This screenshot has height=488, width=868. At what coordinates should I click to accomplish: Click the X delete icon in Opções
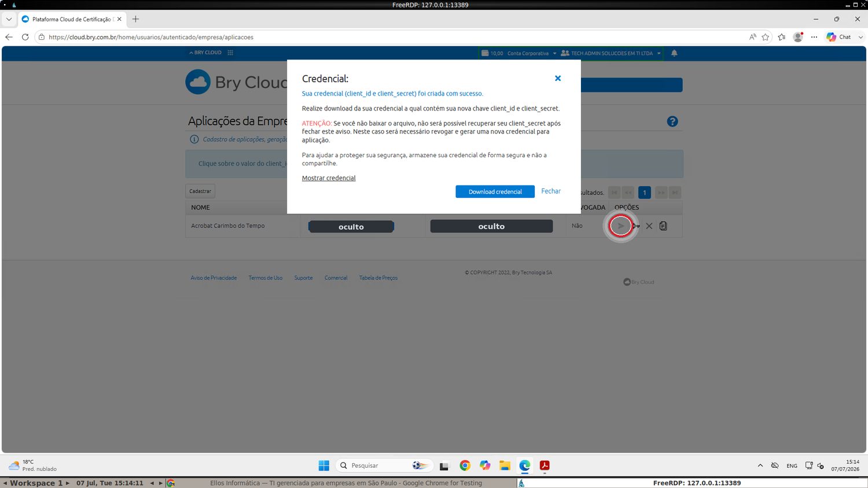tap(649, 226)
